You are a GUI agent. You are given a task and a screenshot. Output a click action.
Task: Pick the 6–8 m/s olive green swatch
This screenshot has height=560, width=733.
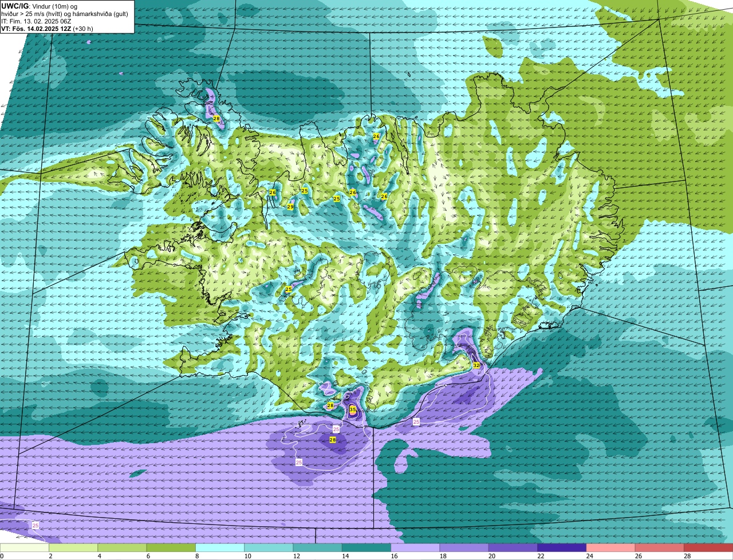click(171, 548)
